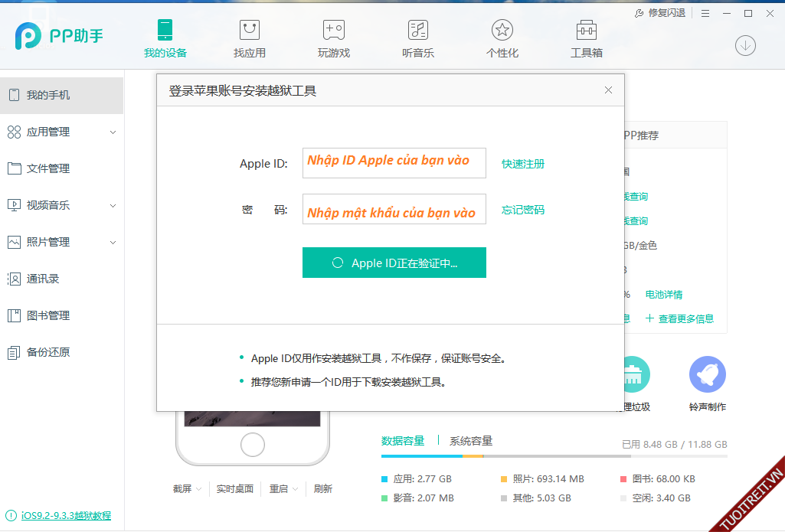Screen dimensions: 785x532
Task: Click the 密码 password input field
Action: point(394,209)
